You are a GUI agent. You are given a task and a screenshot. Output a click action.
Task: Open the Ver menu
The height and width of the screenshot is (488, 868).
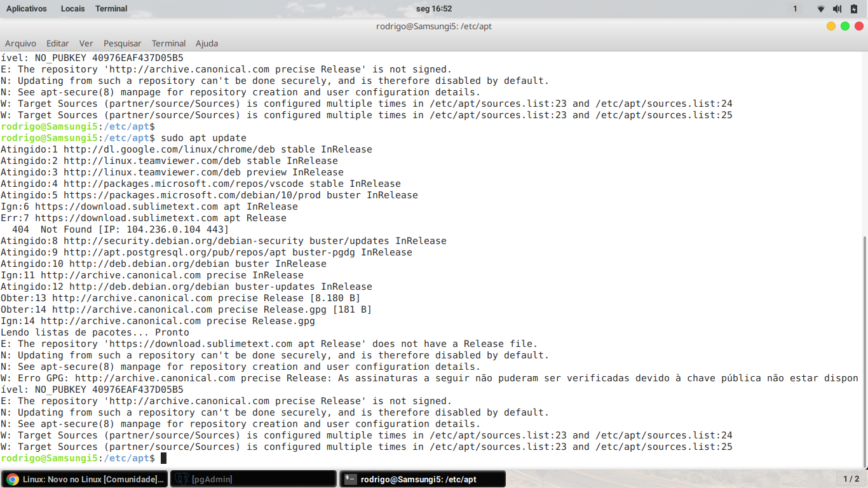click(86, 43)
